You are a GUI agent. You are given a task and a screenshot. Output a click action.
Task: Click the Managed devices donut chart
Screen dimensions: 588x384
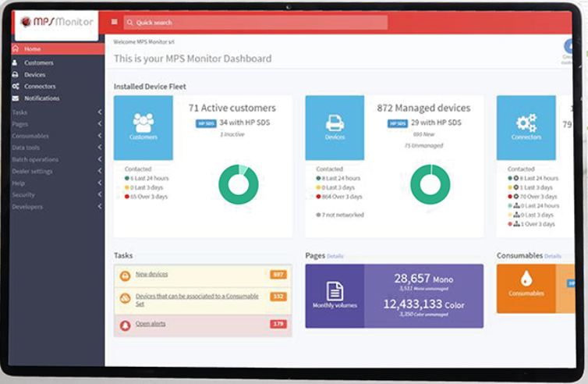tap(430, 184)
